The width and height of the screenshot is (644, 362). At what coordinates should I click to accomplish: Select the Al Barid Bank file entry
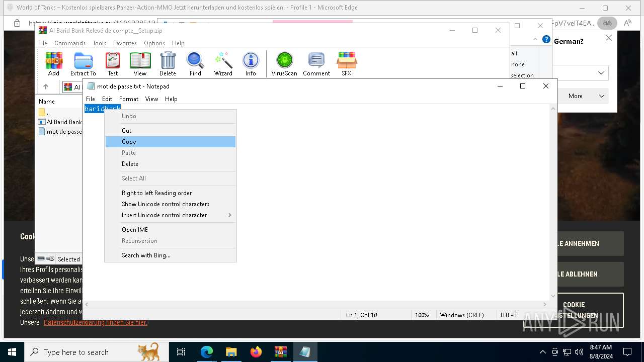tap(60, 122)
